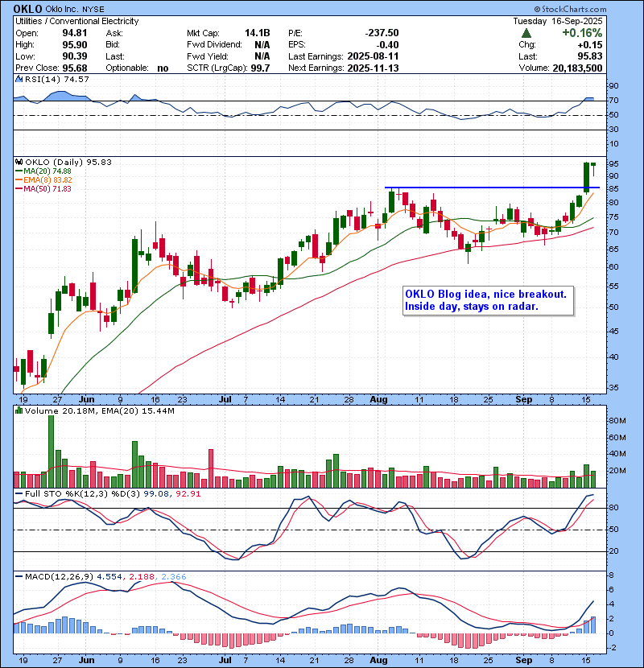The height and width of the screenshot is (668, 644).
Task: Click 'Jun' on the price chart date axis
Action: [86, 400]
